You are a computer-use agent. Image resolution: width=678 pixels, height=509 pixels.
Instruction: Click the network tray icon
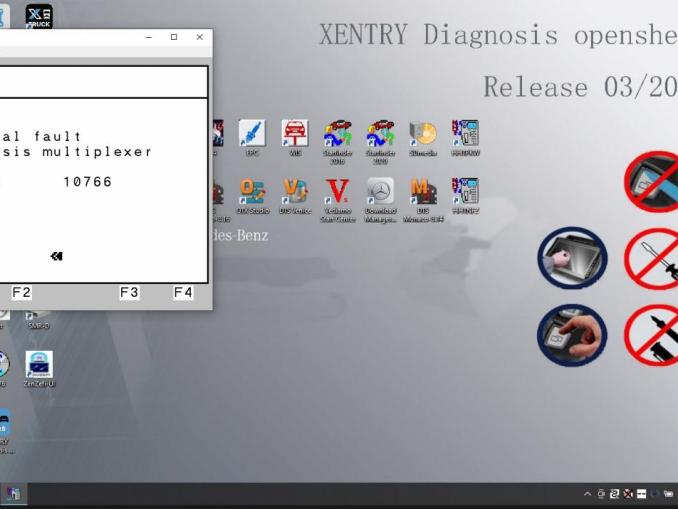coord(668,493)
